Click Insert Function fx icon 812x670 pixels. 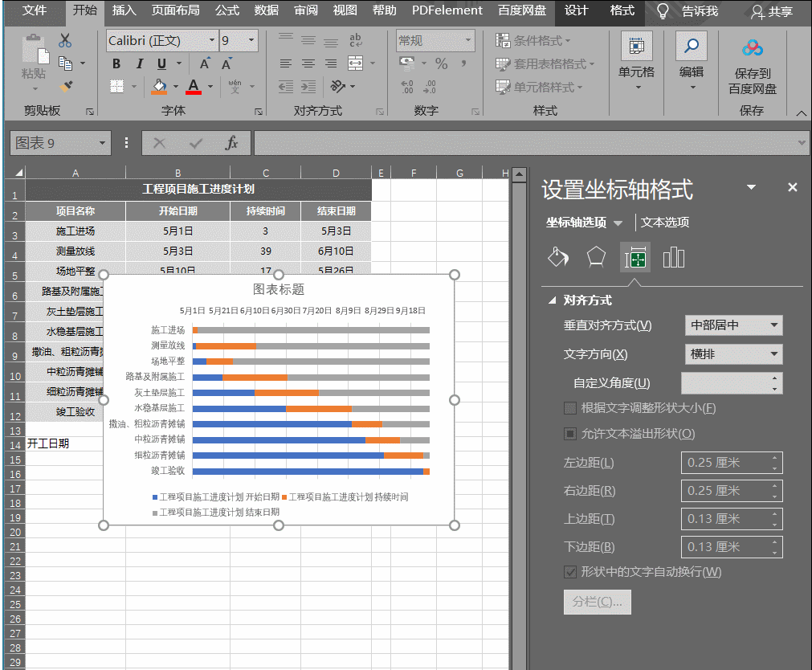click(231, 143)
